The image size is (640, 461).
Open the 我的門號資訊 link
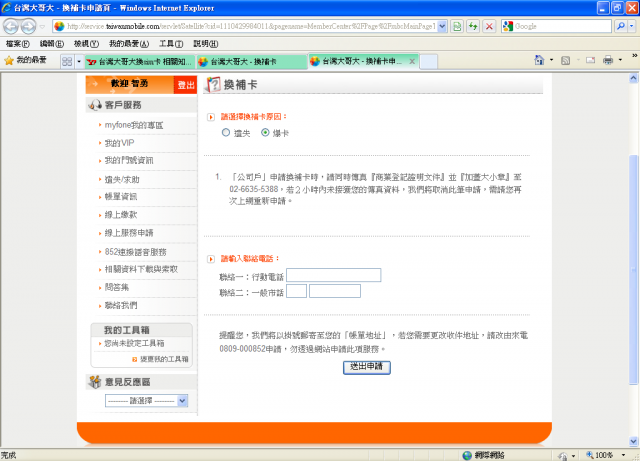(129, 160)
